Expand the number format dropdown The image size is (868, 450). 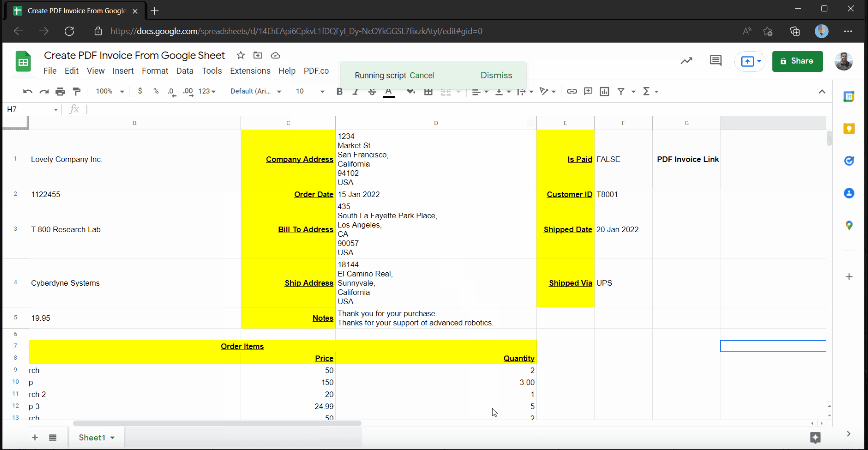208,91
